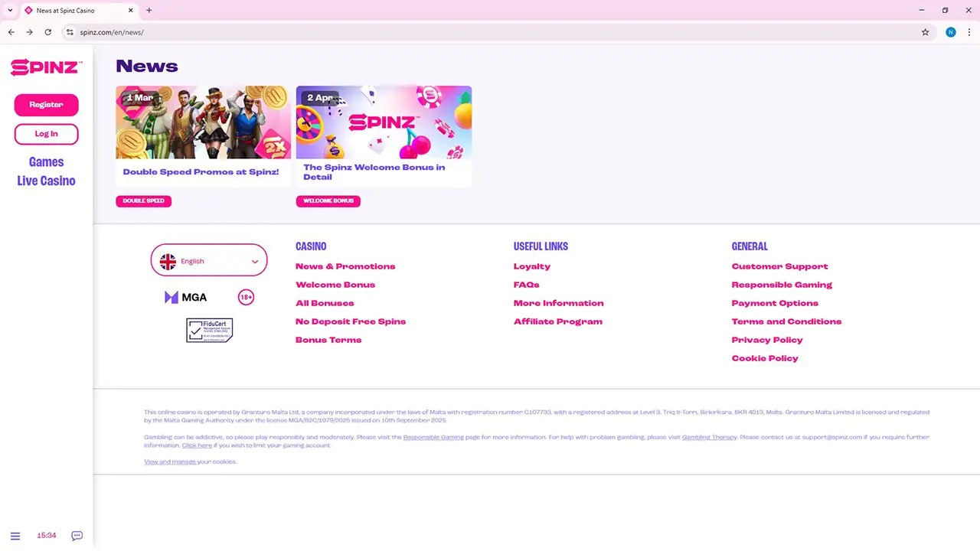Click the 18+ age restriction badge
This screenshot has height=551, width=980.
click(x=246, y=297)
